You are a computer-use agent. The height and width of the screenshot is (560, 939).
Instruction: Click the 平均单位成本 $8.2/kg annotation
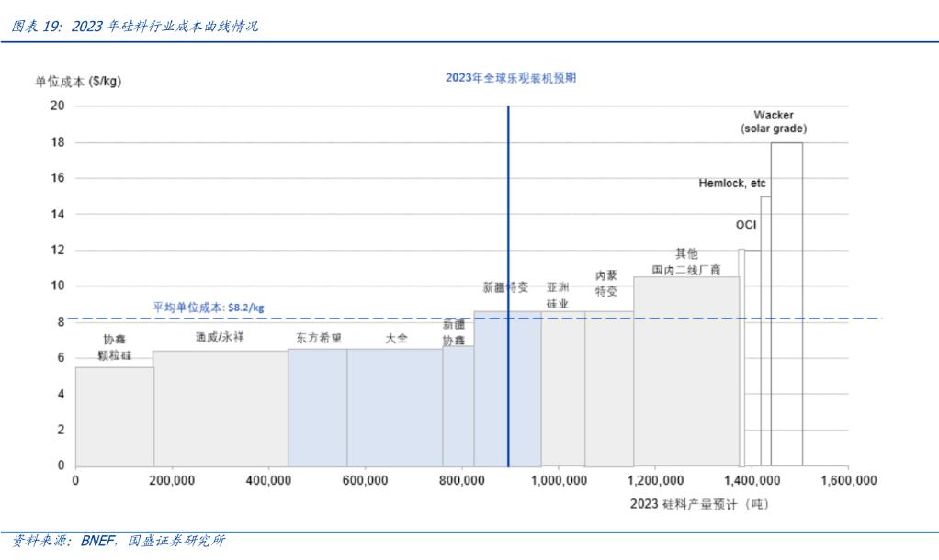tap(208, 308)
